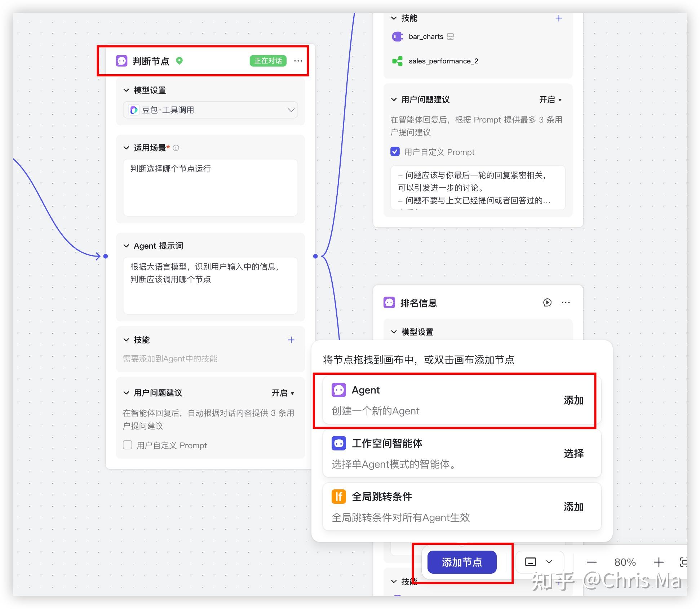Collapse the 适用场景 section

(126, 148)
